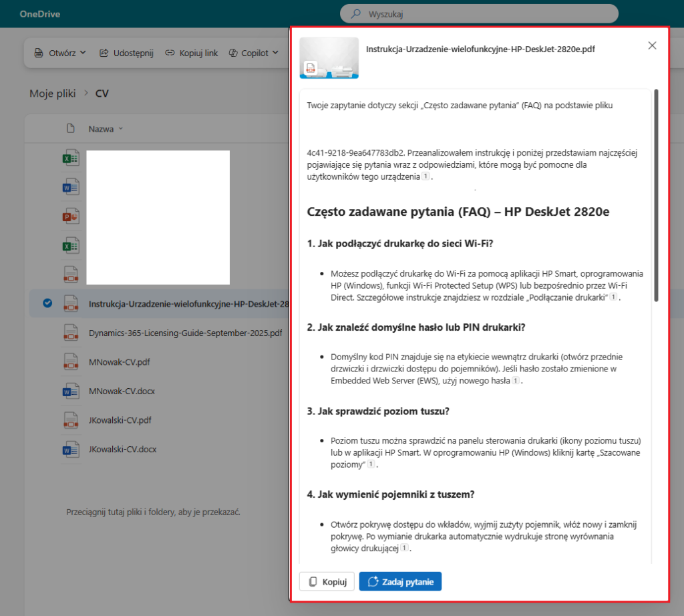Click citation marker after Wi-Fi answer

point(613,297)
